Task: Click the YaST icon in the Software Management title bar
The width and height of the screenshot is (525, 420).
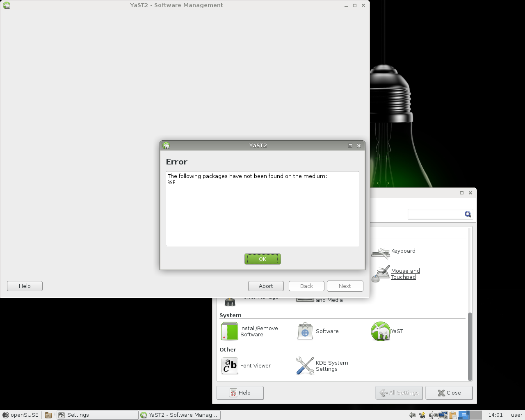Action: 7,5
